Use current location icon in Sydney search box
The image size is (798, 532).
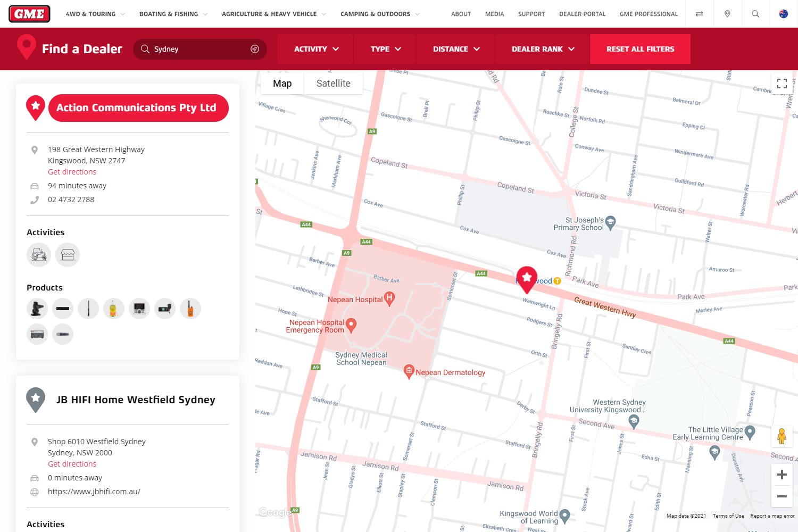pyautogui.click(x=255, y=49)
